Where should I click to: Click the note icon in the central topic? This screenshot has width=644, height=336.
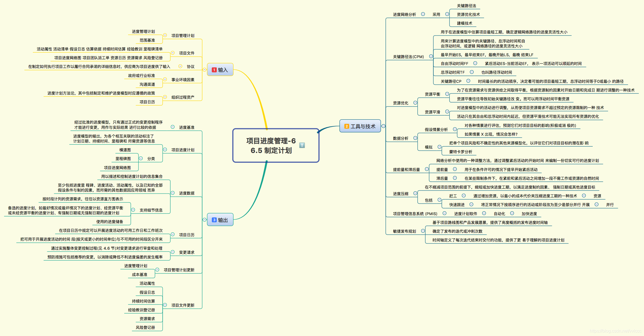302,145
